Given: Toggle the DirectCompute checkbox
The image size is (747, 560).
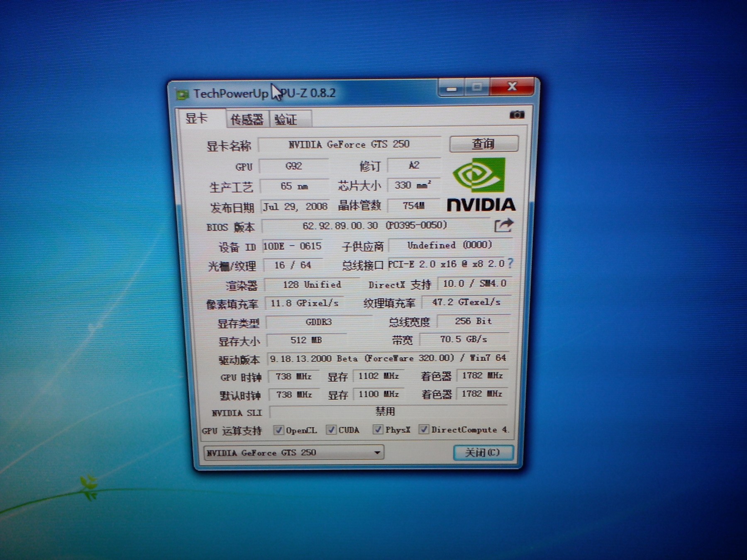Looking at the screenshot, I should tap(424, 429).
